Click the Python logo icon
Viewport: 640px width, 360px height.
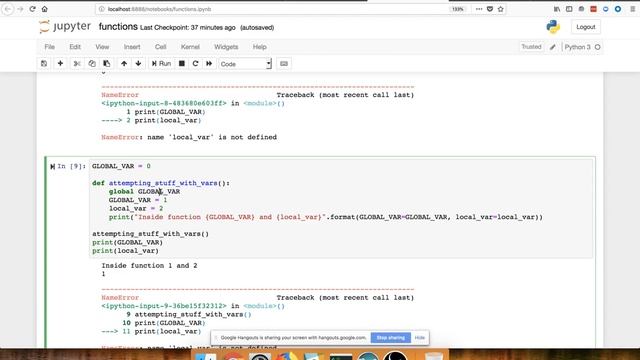pos(553,27)
